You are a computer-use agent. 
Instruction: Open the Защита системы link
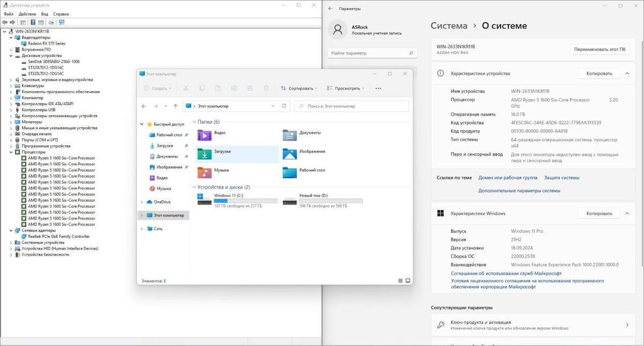point(561,178)
